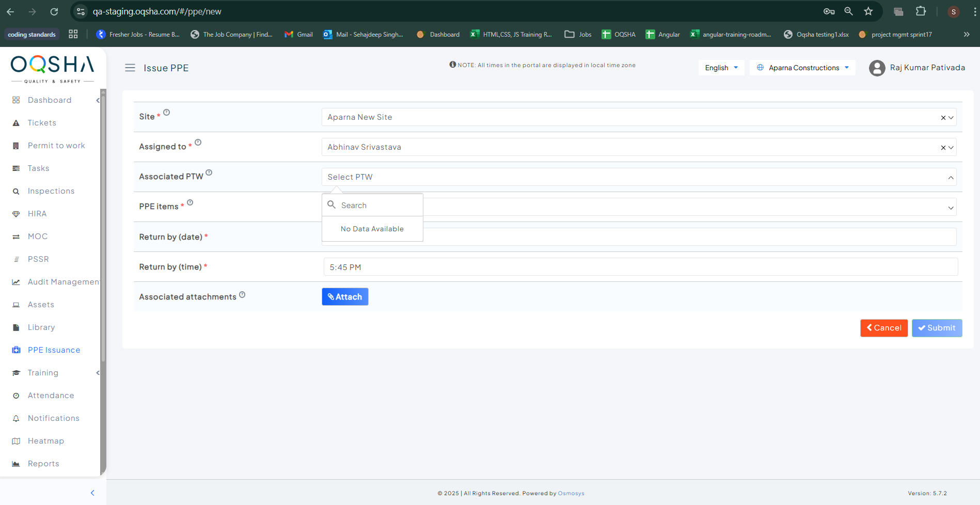Click the hamburger menu icon beside Issue PPE
The height and width of the screenshot is (505, 980).
pos(130,68)
